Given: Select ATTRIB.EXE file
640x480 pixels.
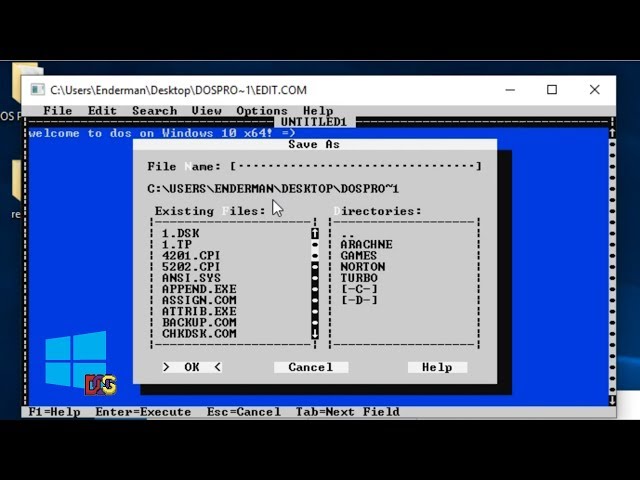Looking at the screenshot, I should [199, 311].
